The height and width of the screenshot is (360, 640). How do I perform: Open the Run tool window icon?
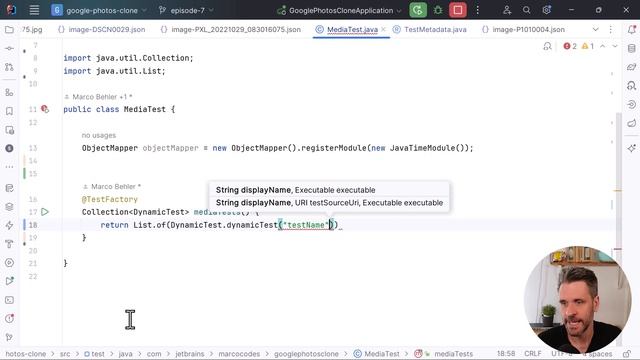click(x=9, y=281)
